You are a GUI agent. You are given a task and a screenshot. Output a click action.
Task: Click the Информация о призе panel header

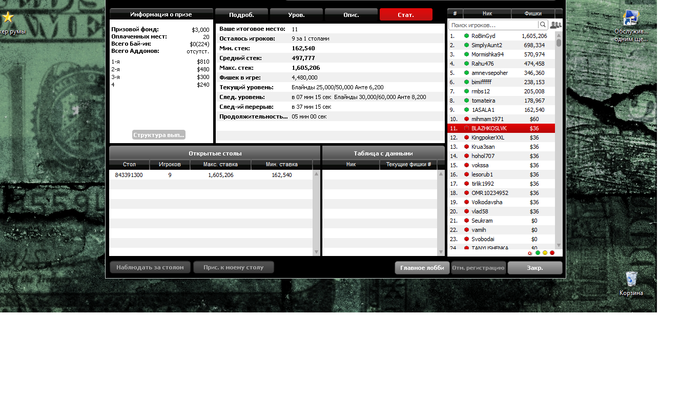[161, 14]
